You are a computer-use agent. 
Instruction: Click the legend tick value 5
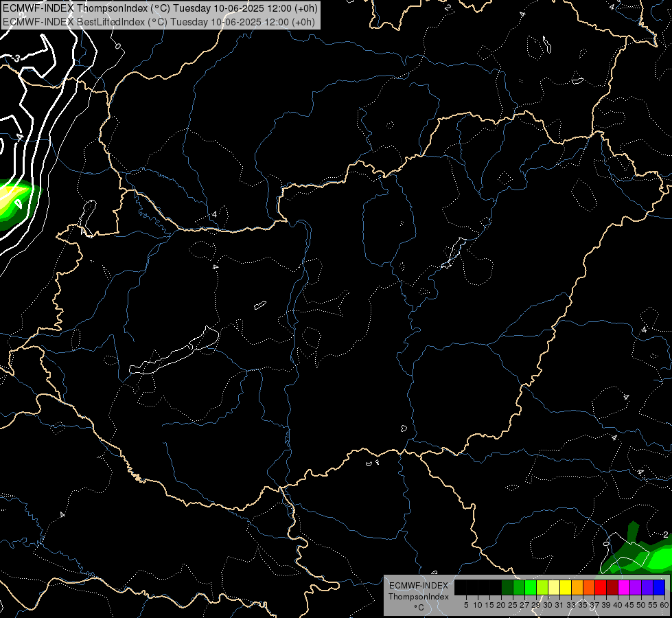466,605
